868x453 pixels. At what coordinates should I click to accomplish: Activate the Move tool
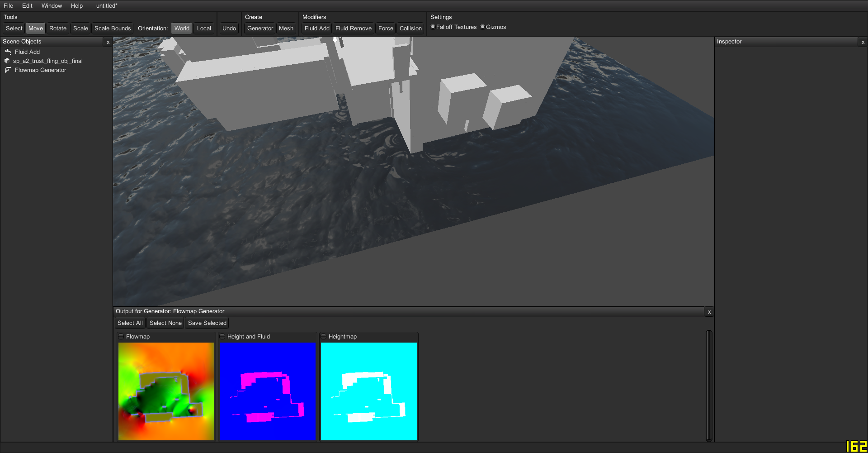[x=36, y=28]
